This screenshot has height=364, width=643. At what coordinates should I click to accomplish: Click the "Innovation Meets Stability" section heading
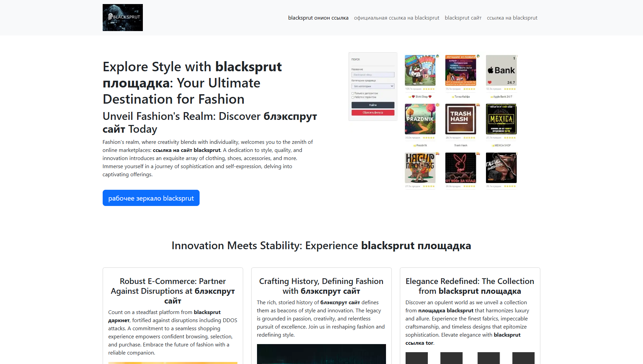tap(321, 245)
